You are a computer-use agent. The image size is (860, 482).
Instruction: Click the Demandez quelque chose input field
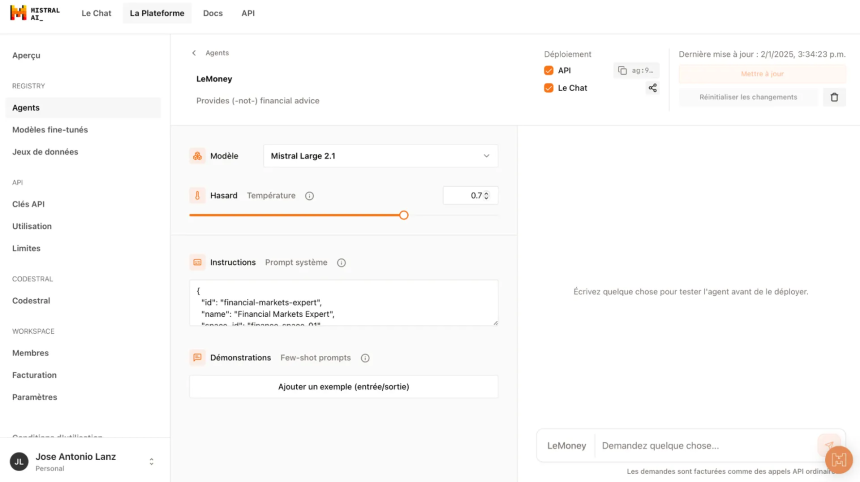[x=706, y=446]
